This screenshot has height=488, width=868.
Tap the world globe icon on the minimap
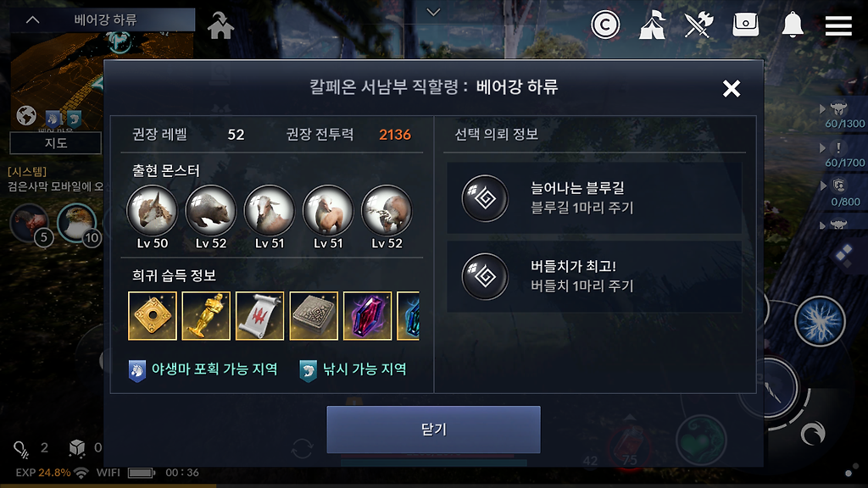coord(26,115)
